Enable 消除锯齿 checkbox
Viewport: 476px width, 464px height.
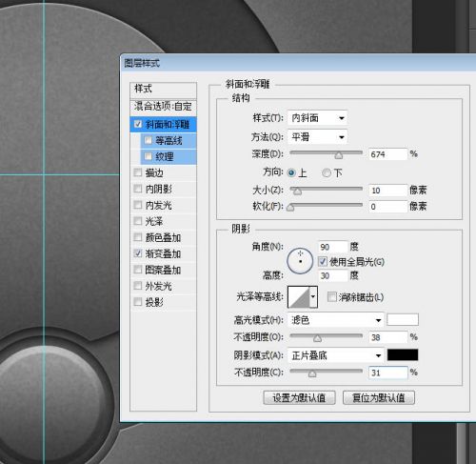click(x=331, y=297)
